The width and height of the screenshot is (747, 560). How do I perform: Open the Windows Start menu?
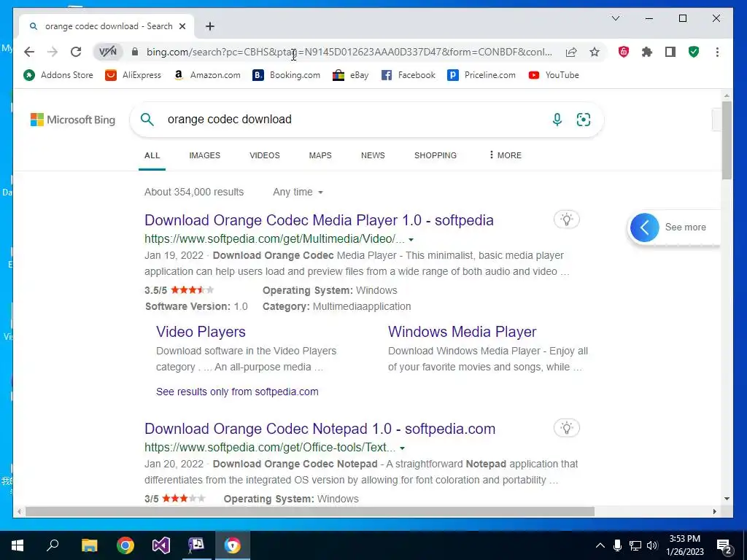[18, 545]
